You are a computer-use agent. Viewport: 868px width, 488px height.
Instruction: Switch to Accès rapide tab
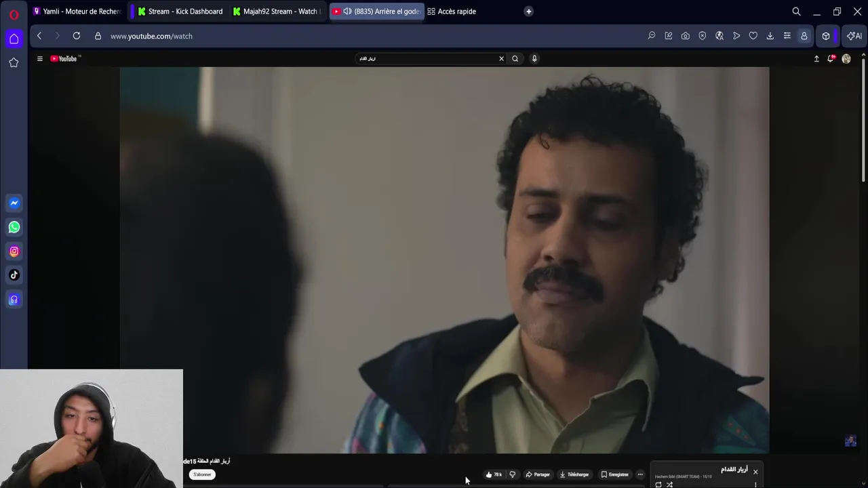[452, 12]
